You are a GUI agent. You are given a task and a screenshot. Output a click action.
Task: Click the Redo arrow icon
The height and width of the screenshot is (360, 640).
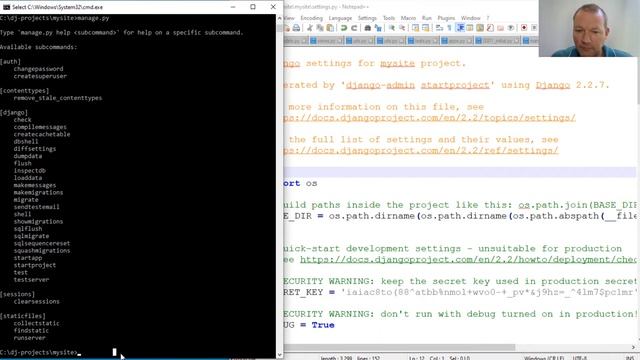point(354,28)
